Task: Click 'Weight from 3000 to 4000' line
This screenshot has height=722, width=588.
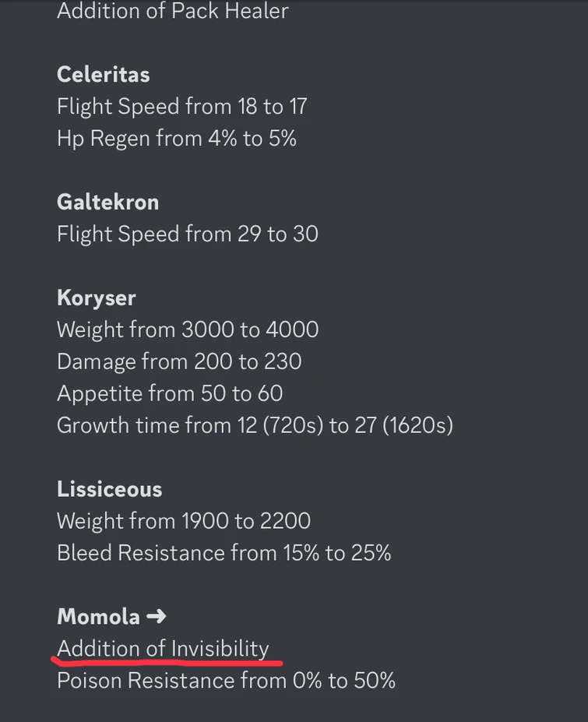Action: click(187, 329)
